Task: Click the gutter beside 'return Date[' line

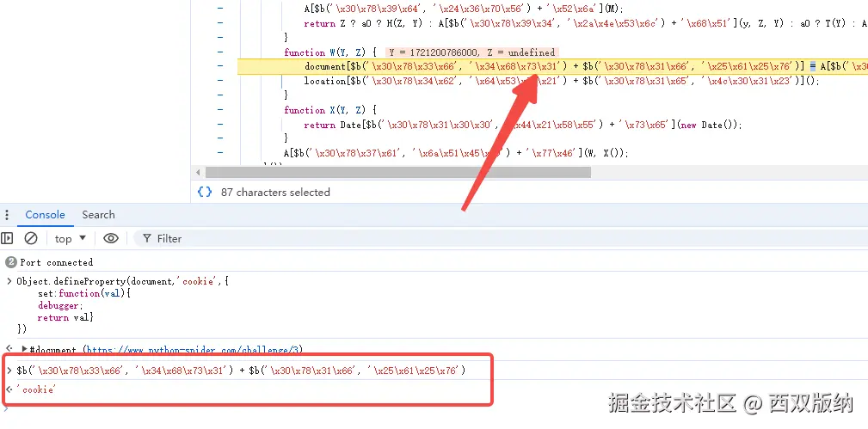Action: point(220,124)
